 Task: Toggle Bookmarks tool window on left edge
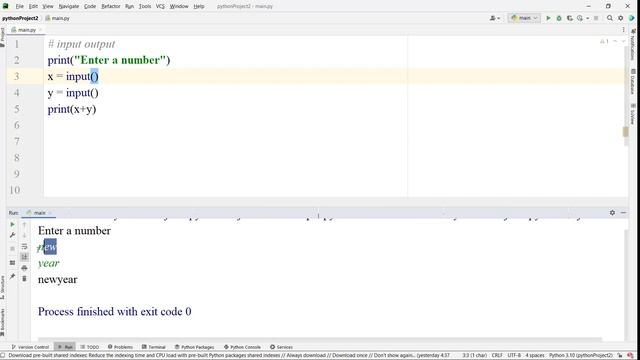click(x=2, y=322)
